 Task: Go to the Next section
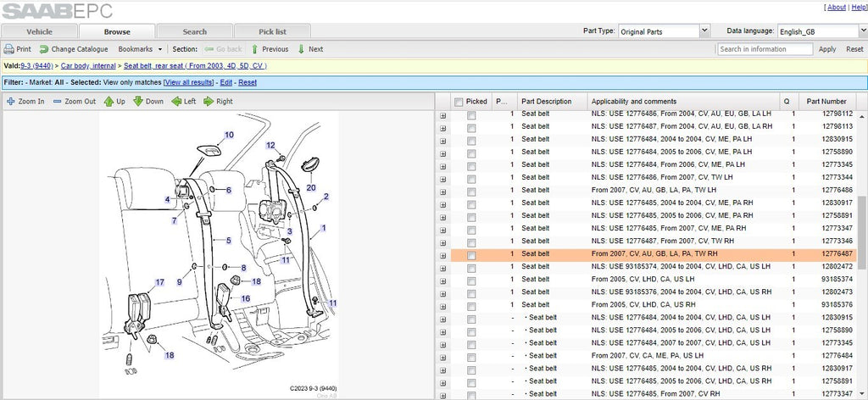pos(310,49)
